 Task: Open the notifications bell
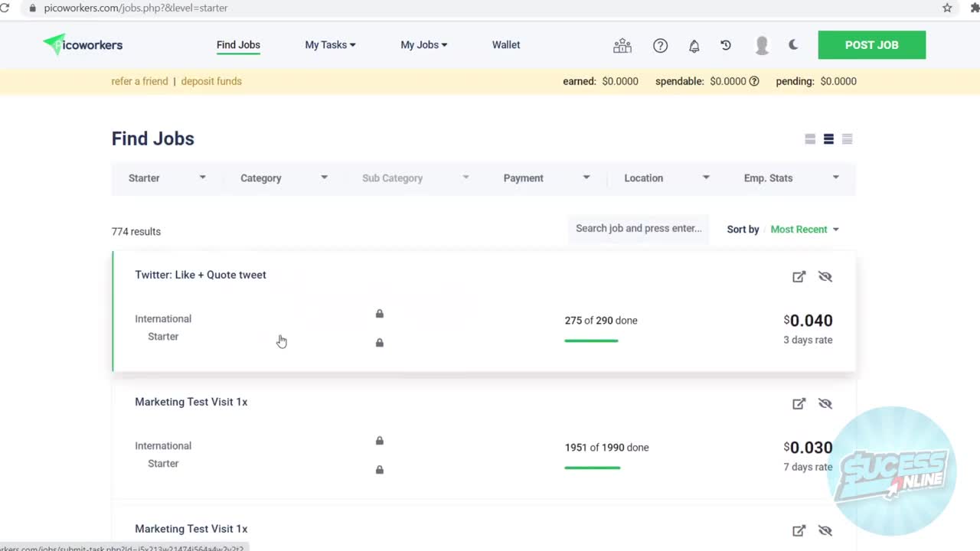694,46
